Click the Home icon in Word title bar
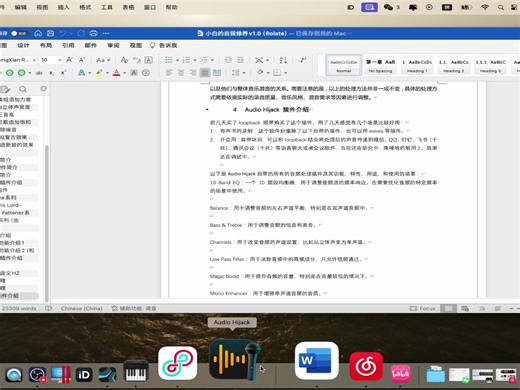The height and width of the screenshot is (390, 520). [38, 33]
